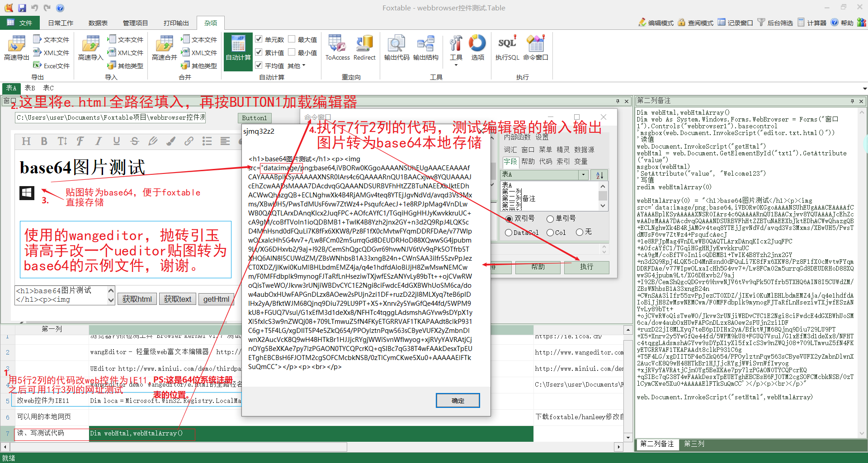Viewport: 868px width, 463px height.
Task: Uncheck the 平均值 checkbox
Action: [259, 65]
